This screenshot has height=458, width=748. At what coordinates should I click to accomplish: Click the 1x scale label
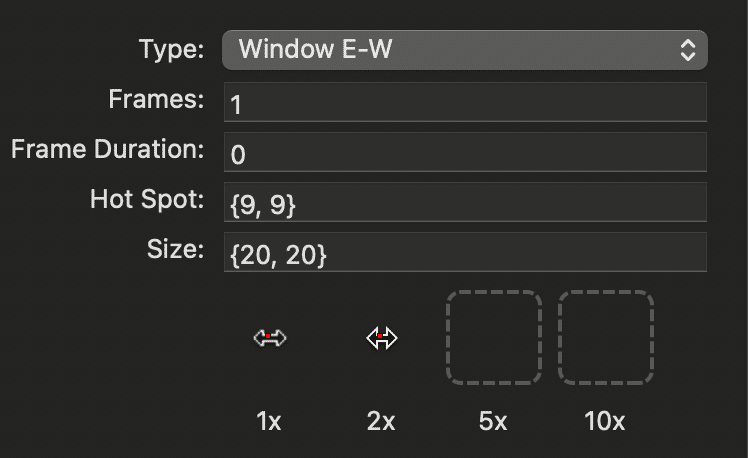click(x=269, y=421)
